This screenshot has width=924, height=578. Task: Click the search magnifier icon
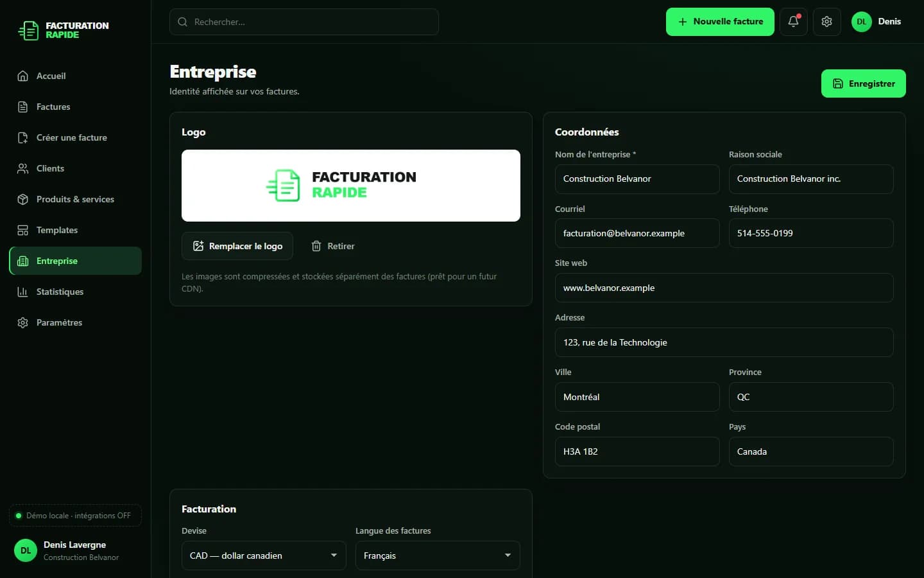tap(183, 22)
